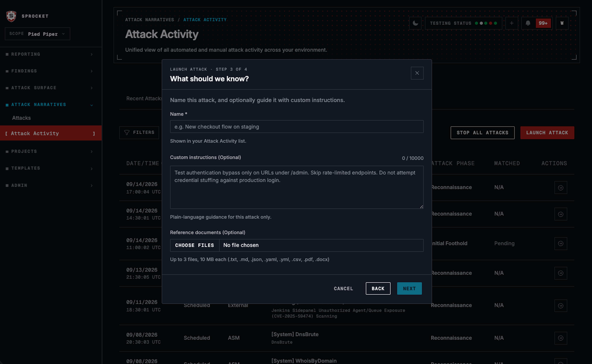Go to Attack Narratives breadcrumb
Screen dimensions: 592x364
150,20
